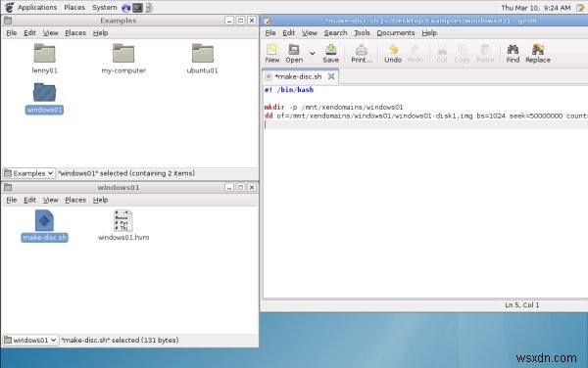The height and width of the screenshot is (368, 588).
Task: Click the Print icon in gedit toolbar
Action: tap(362, 54)
